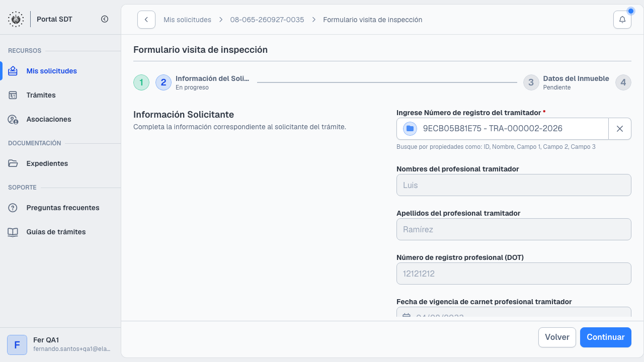Viewport: 644px width, 362px height.
Task: Click the Guías de trámites book icon
Action: tap(13, 232)
